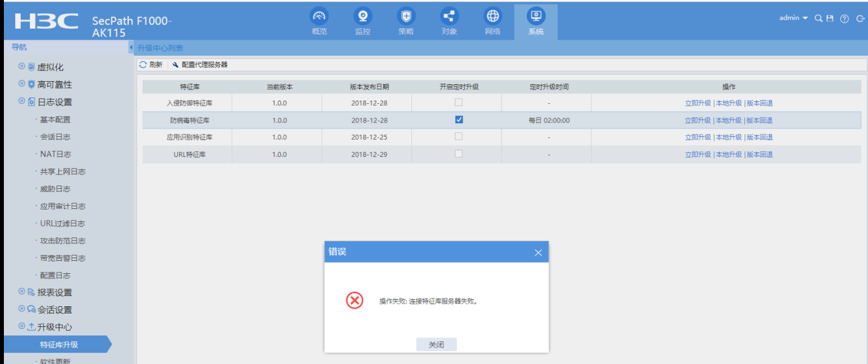This screenshot has width=868, height=364.
Task: Toggle scheduled upgrade checkbox for URL特征库
Action: coord(459,154)
